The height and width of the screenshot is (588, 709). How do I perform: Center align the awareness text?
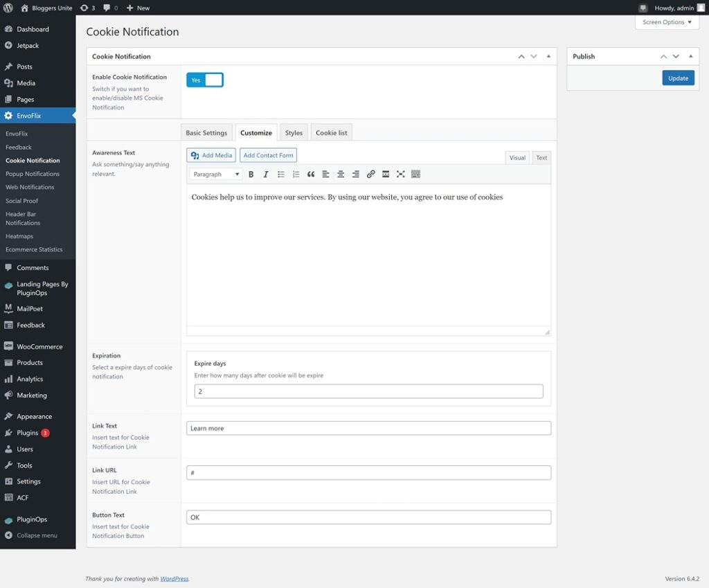pyautogui.click(x=341, y=174)
